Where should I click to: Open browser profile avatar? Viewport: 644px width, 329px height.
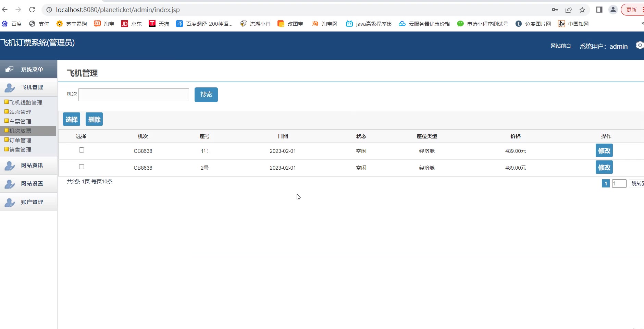(613, 10)
